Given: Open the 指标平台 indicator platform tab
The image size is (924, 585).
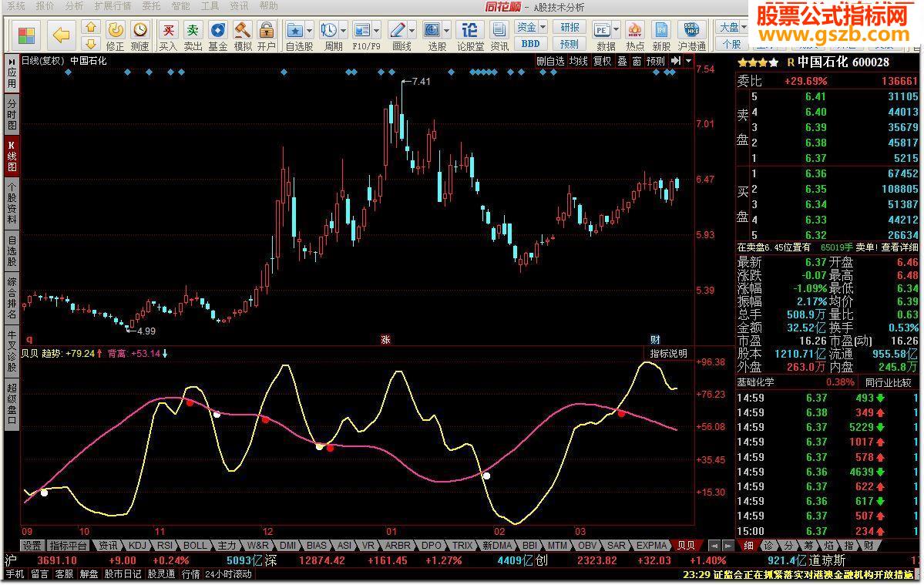Looking at the screenshot, I should click(x=69, y=546).
